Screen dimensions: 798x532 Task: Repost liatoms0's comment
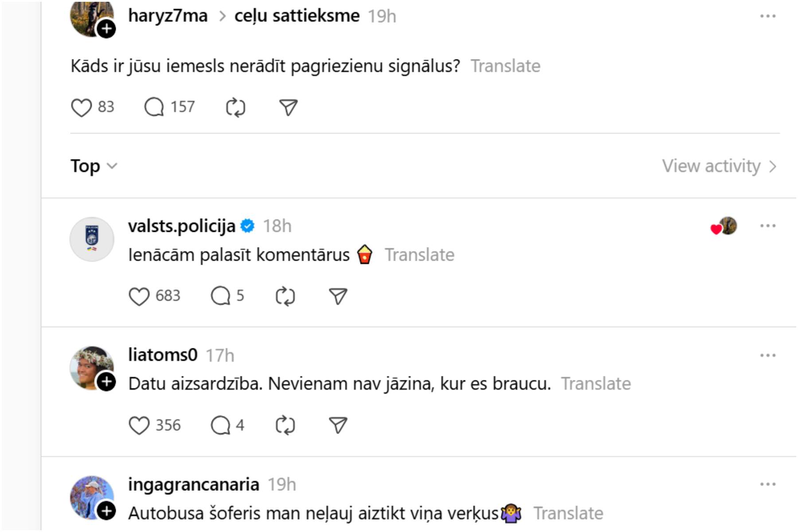tap(285, 426)
